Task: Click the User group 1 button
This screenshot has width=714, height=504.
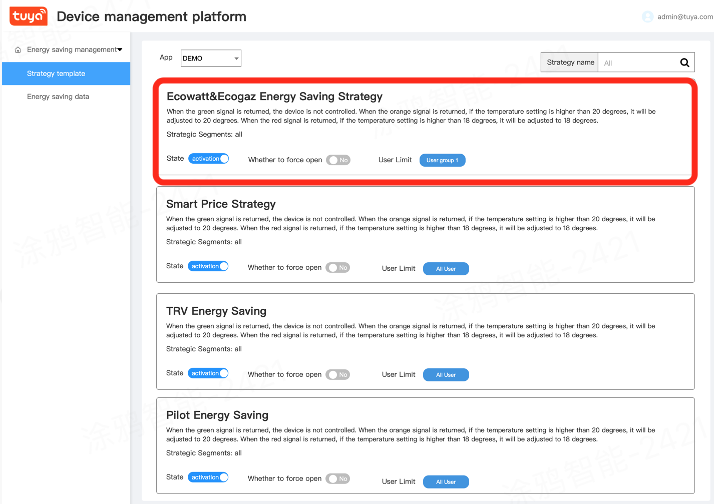Action: point(442,160)
